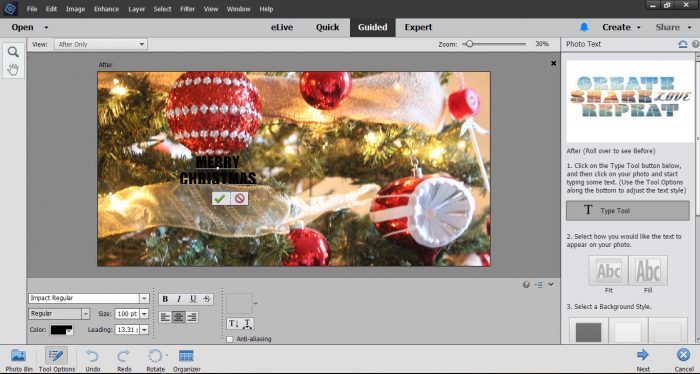Click the Next arrow button
700x374 pixels.
[643, 361]
